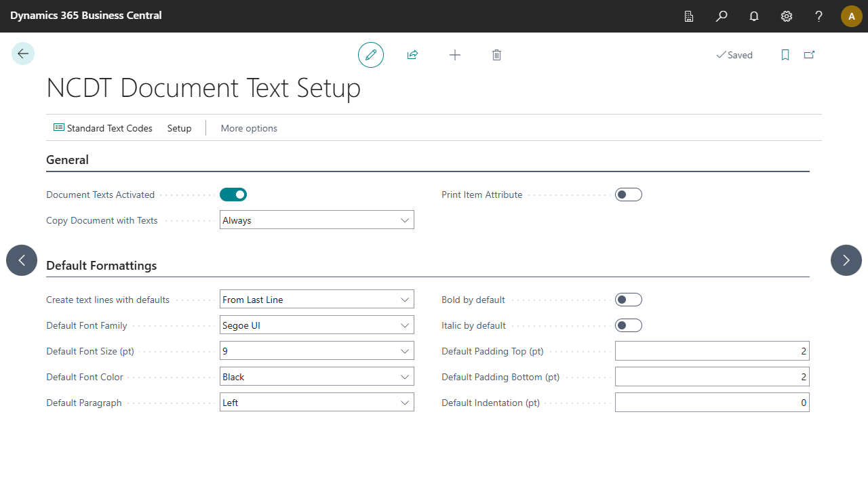
Task: Enable the Print Item Attribute toggle
Action: [628, 195]
